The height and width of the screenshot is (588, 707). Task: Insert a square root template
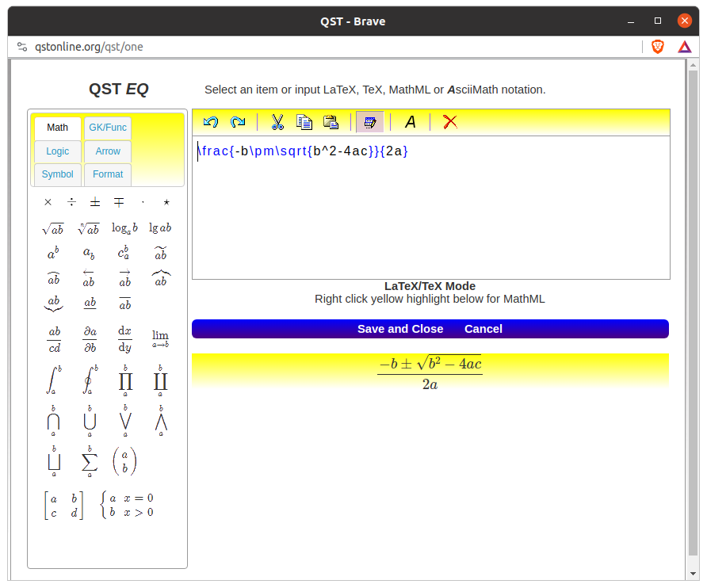coord(53,228)
